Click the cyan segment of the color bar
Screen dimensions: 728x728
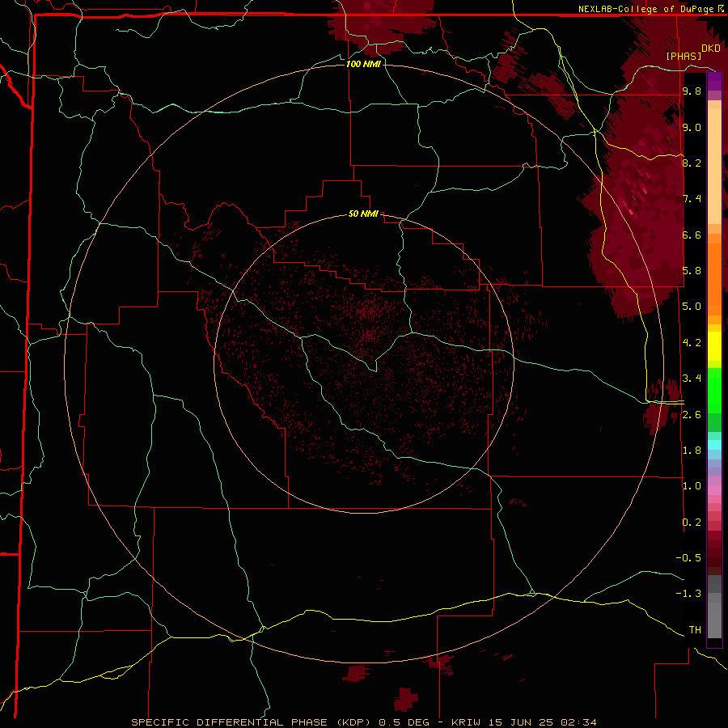[714, 445]
